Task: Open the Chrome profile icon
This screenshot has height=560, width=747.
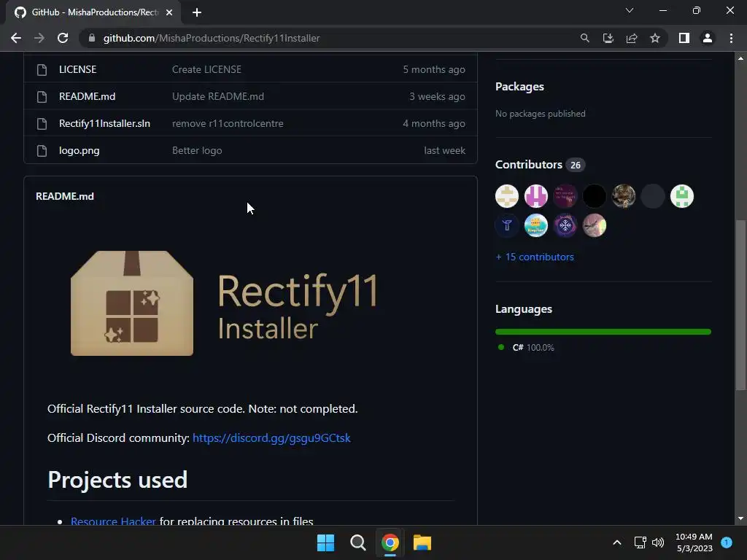Action: click(708, 38)
